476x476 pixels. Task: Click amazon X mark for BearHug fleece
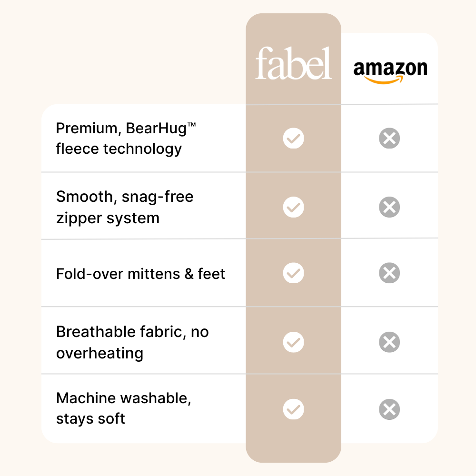[x=389, y=139]
